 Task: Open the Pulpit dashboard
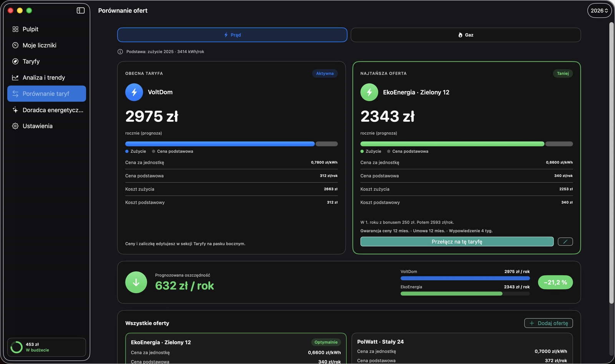[x=47, y=29]
